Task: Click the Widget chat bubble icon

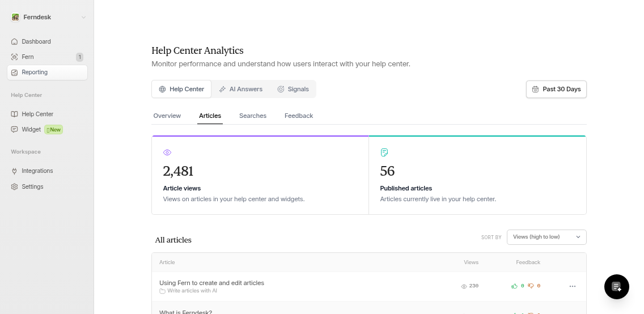Action: pyautogui.click(x=14, y=130)
